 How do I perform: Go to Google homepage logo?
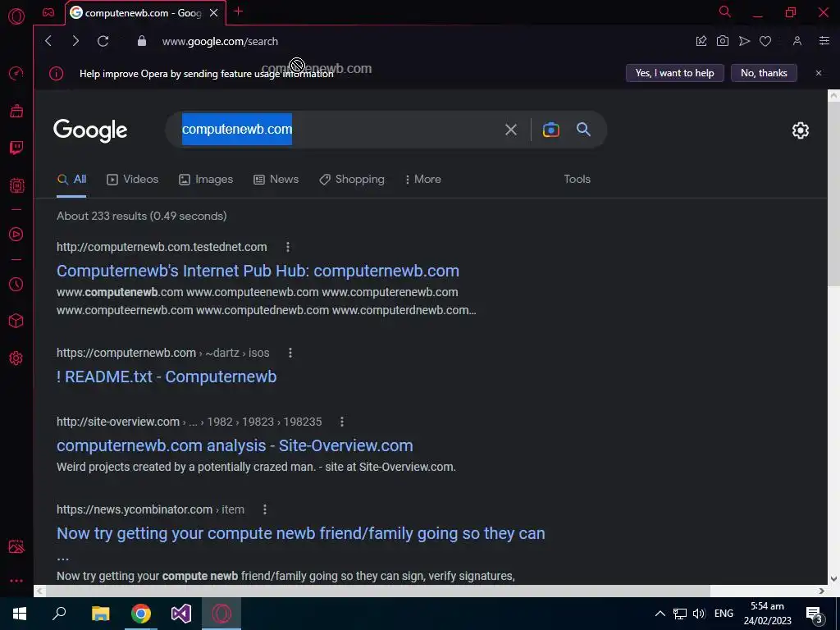[x=90, y=130]
